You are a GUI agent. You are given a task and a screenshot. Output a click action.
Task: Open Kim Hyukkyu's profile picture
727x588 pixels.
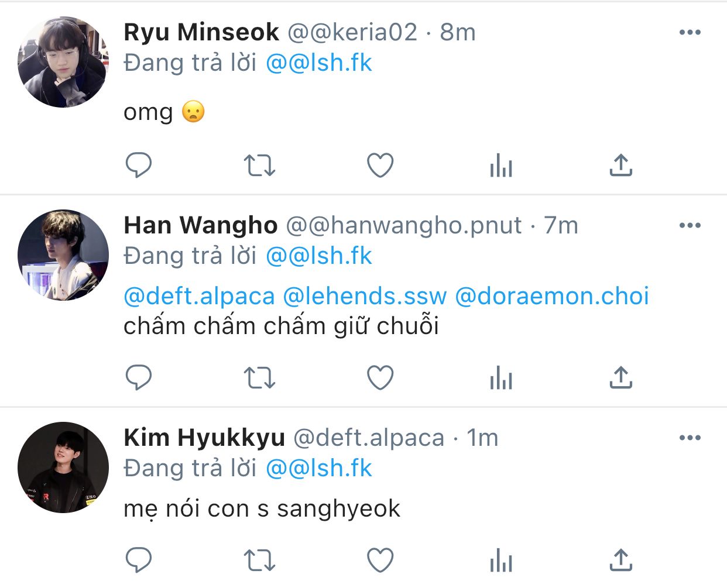click(63, 467)
